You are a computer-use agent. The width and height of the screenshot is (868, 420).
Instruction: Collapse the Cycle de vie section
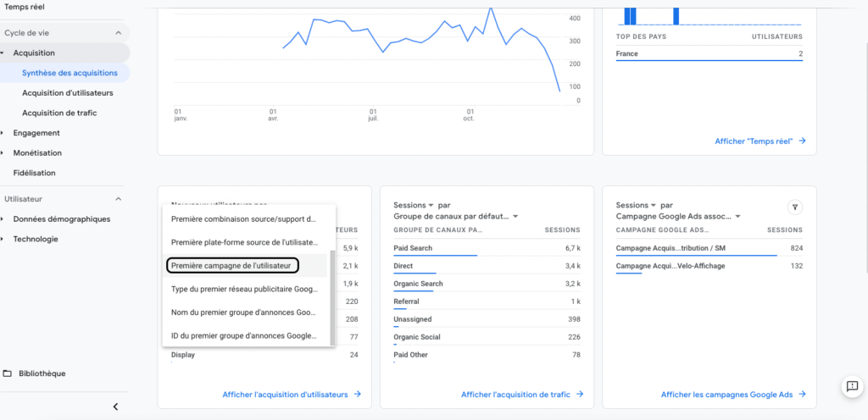[x=119, y=33]
